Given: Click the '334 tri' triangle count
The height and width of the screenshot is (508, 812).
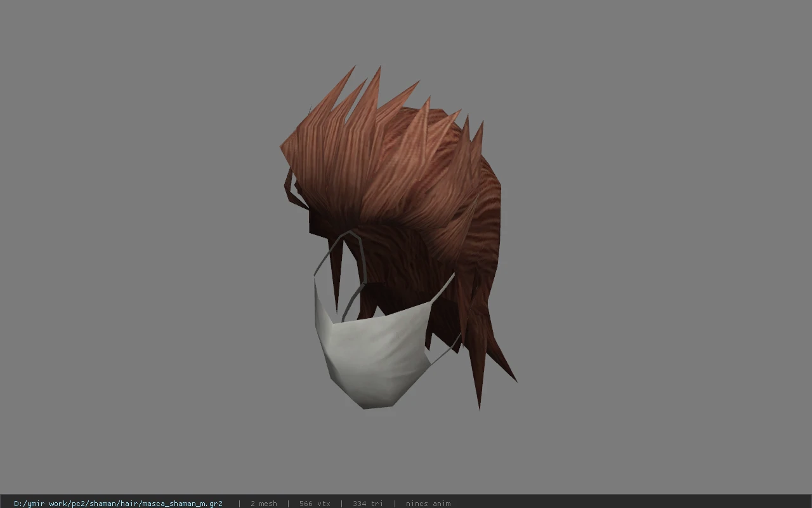Looking at the screenshot, I should (x=368, y=504).
